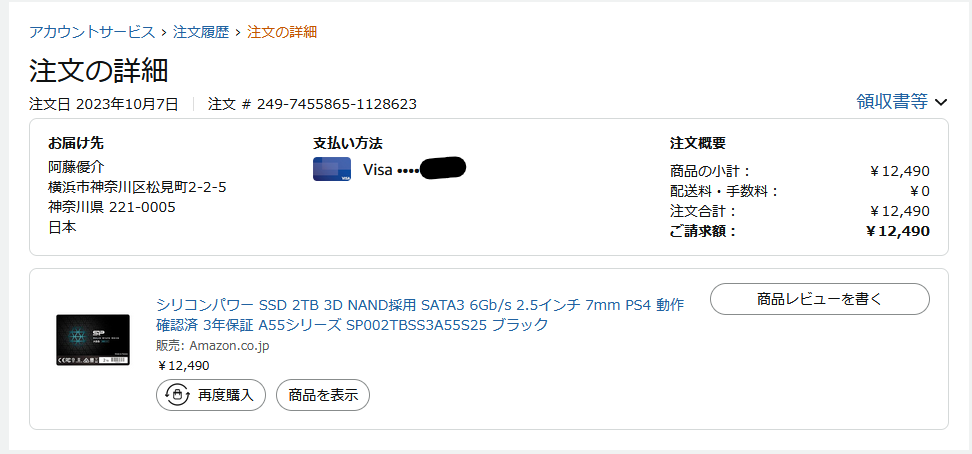
Task: Click the order number 249-7455865-1128623
Action: pyautogui.click(x=337, y=104)
